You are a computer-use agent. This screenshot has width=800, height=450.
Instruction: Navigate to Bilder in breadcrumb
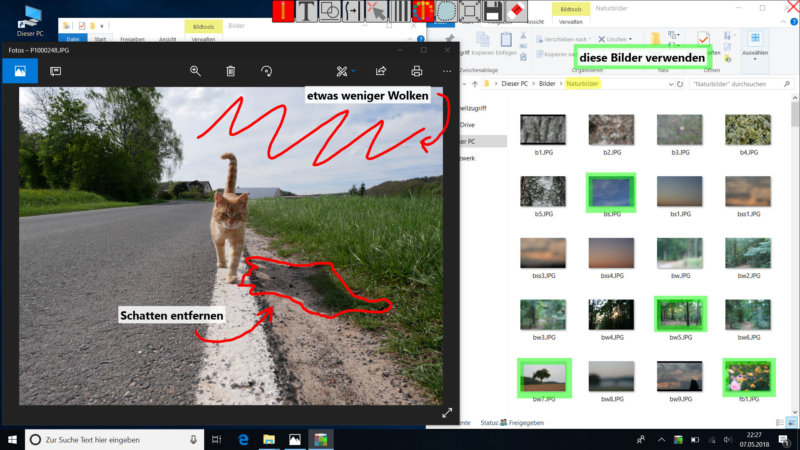(547, 84)
